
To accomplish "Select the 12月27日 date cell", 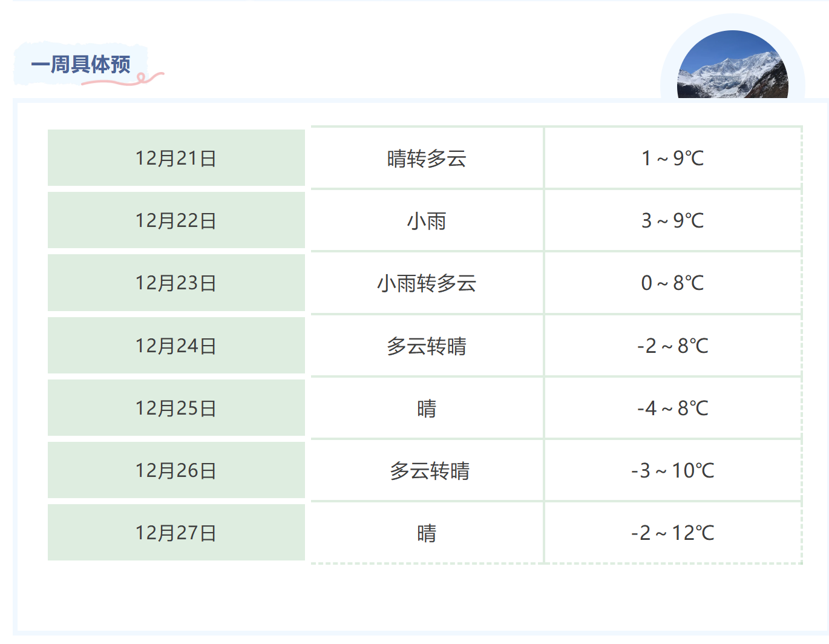I will pyautogui.click(x=176, y=533).
